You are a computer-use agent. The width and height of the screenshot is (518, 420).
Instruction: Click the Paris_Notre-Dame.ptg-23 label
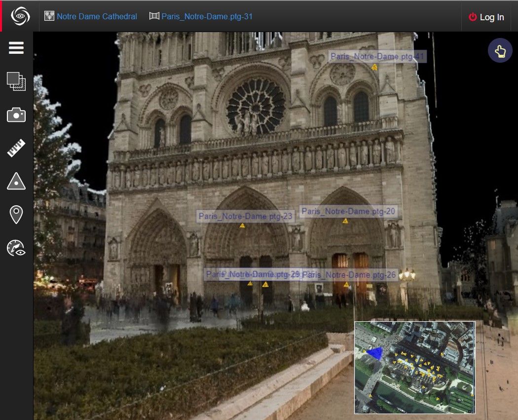246,216
